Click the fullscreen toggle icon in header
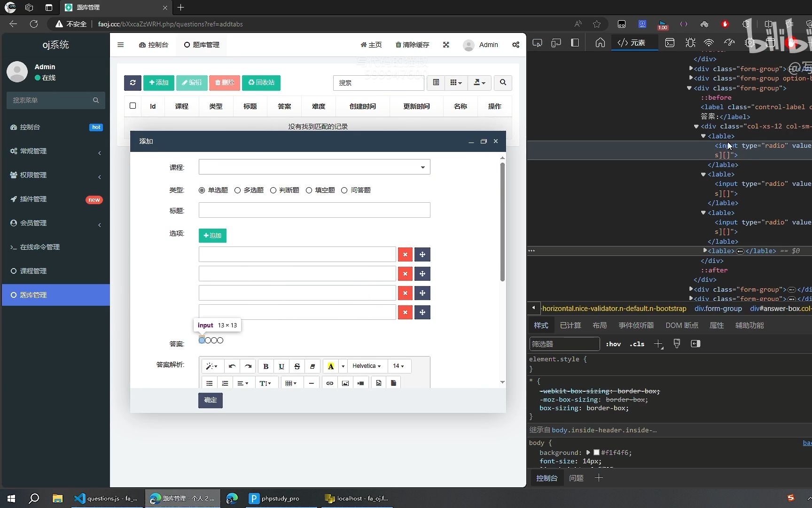The image size is (812, 508). click(x=445, y=45)
